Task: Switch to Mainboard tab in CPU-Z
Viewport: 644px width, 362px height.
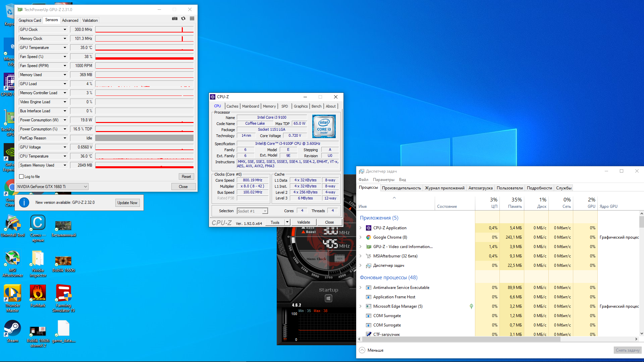Action: (251, 106)
